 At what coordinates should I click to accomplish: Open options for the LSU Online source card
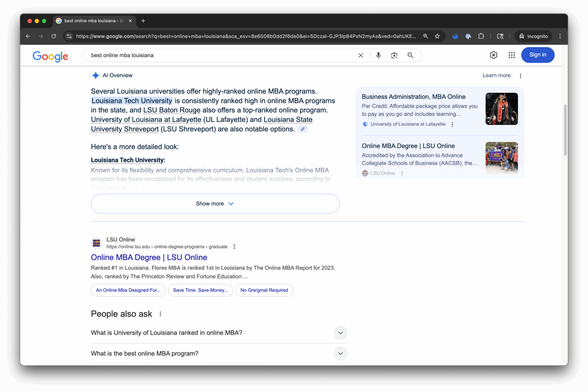pyautogui.click(x=402, y=174)
